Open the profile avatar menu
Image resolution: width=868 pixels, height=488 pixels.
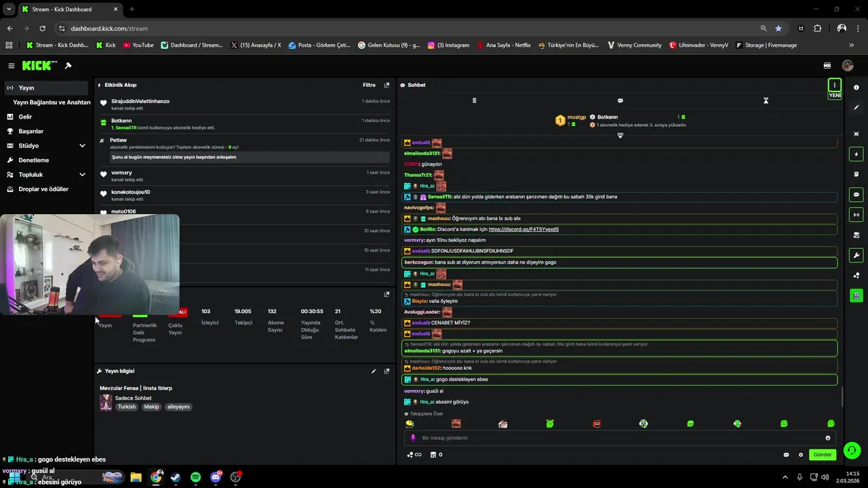(x=848, y=66)
